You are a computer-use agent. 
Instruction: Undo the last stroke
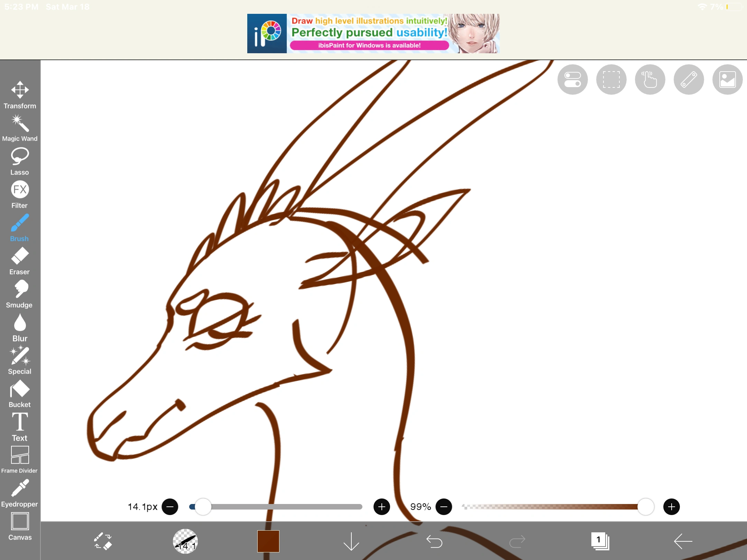point(434,541)
